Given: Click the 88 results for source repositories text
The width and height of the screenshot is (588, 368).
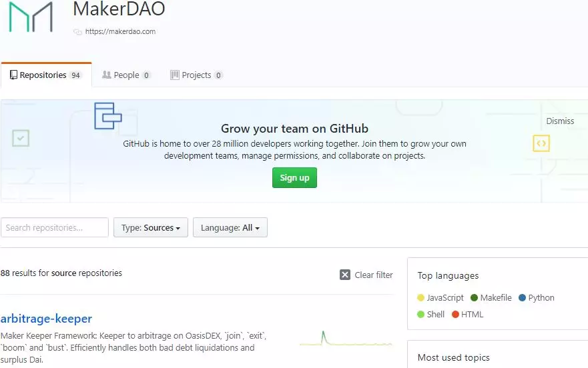Looking at the screenshot, I should [x=61, y=273].
